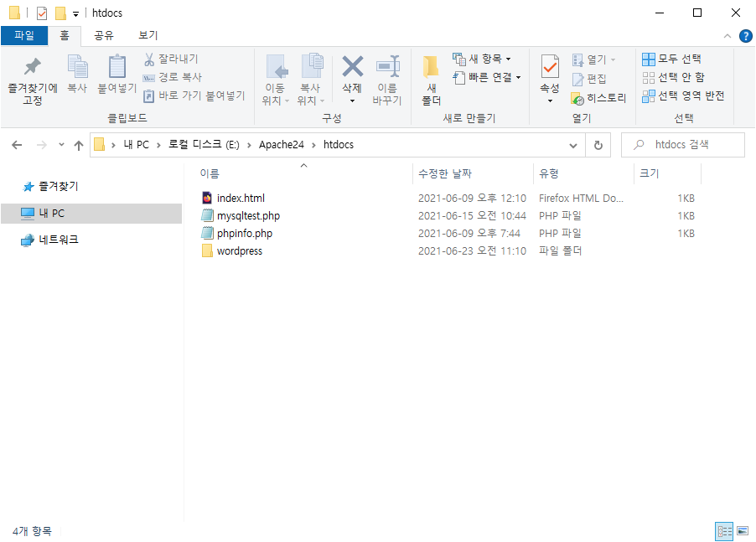Select the 홈 (Home) ribbon tab
The image size is (756, 542).
pos(65,36)
